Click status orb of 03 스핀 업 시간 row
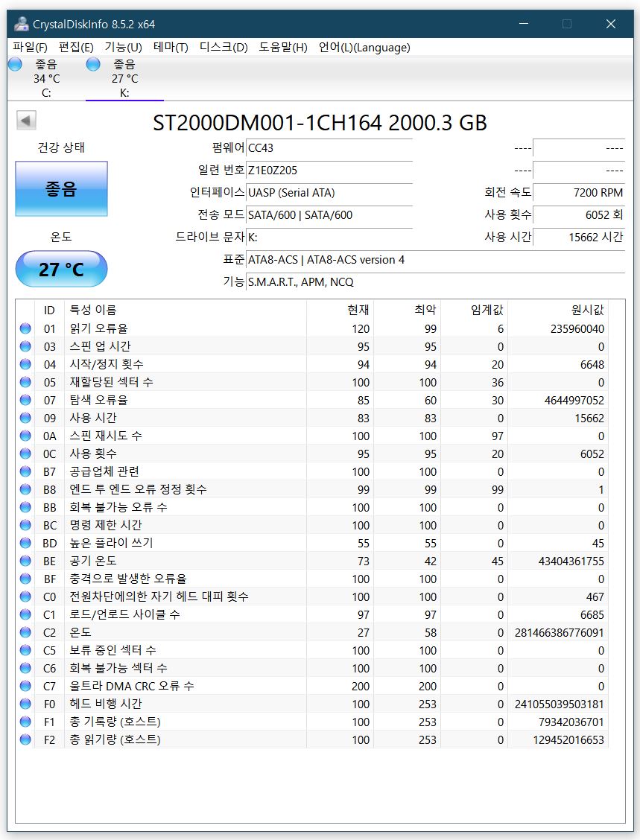Screen dimensions: 640x840 pyautogui.click(x=25, y=346)
